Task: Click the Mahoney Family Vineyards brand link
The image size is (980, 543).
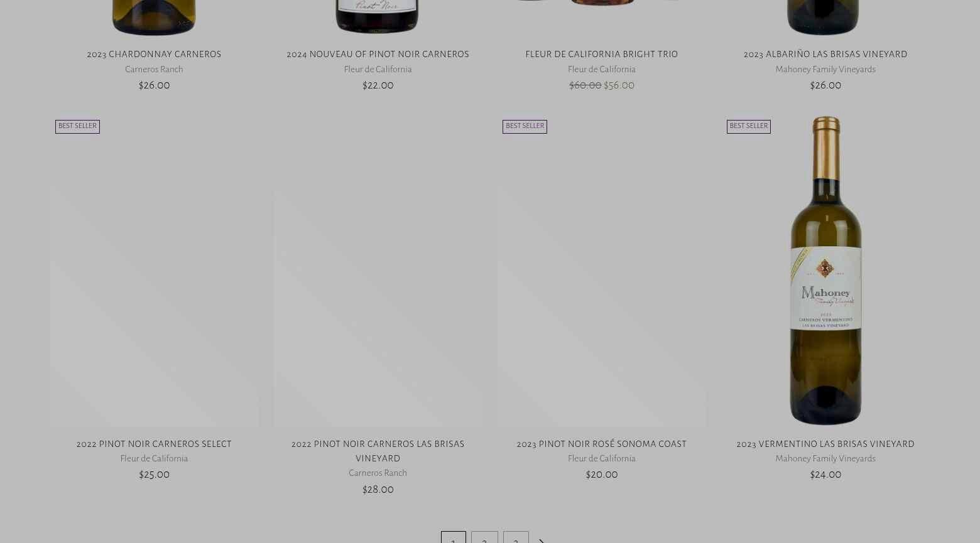Action: coord(825,69)
